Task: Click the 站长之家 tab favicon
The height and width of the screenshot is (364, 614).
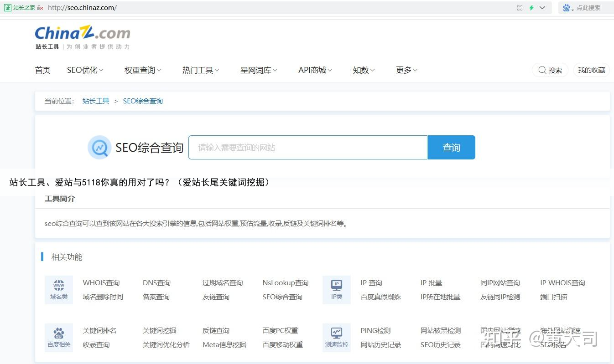Action: [x=8, y=7]
